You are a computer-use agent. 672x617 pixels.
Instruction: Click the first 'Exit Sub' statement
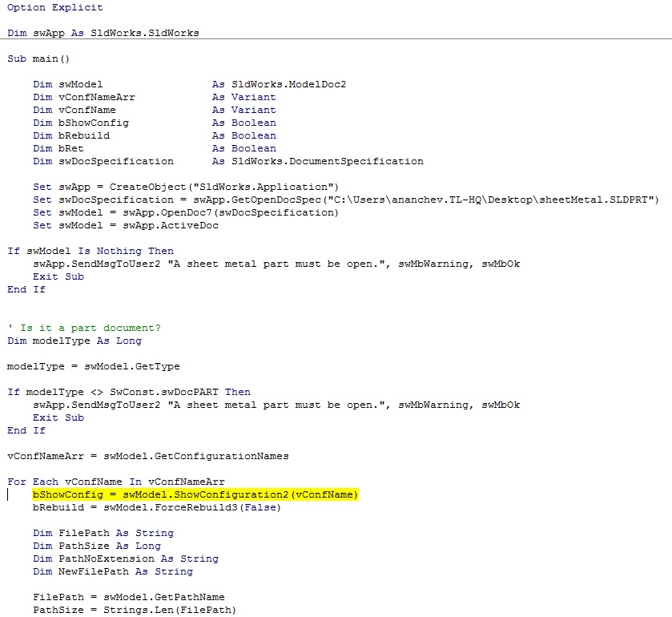tap(58, 277)
